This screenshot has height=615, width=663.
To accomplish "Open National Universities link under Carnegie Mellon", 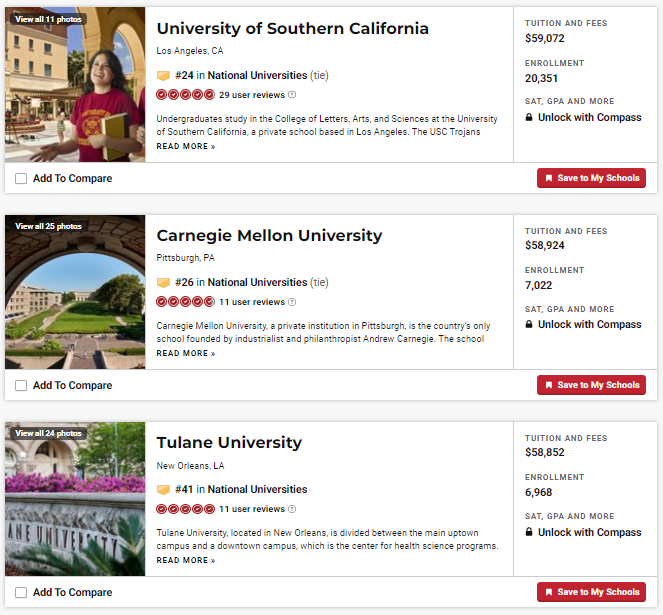I will (x=257, y=283).
